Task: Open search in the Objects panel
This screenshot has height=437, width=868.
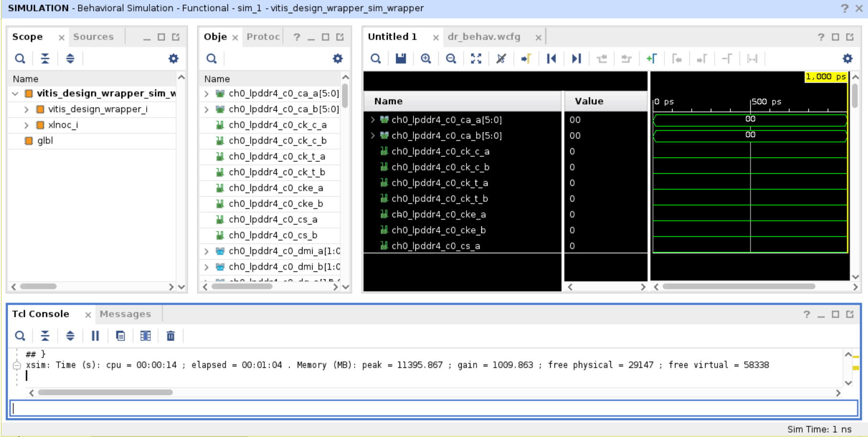Action: [211, 58]
